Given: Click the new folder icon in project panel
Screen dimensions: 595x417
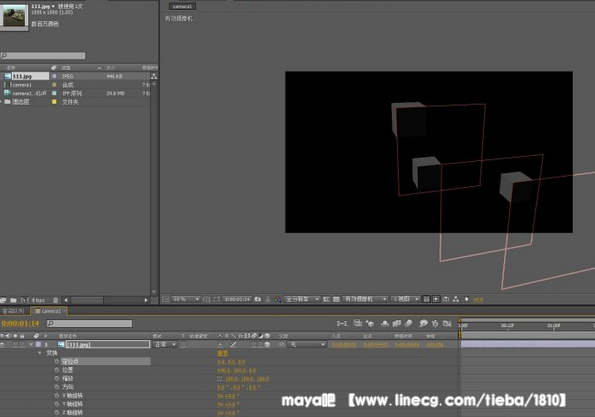Looking at the screenshot, I should (x=13, y=300).
